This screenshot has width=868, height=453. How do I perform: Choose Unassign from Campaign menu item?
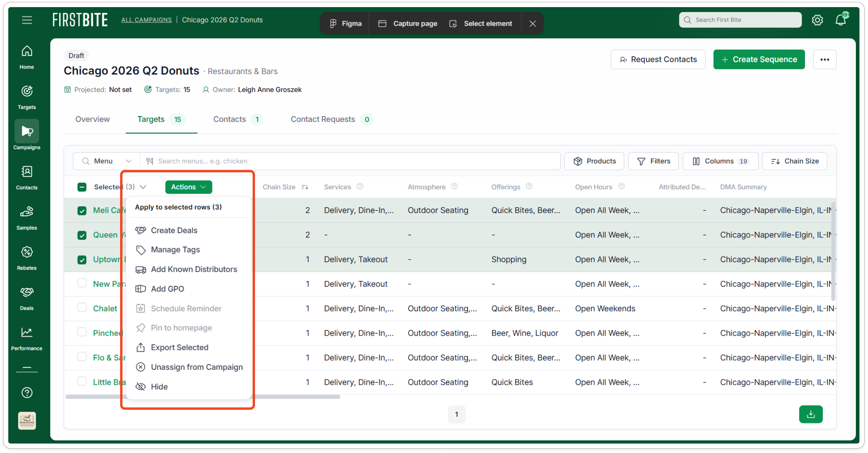pyautogui.click(x=188, y=367)
